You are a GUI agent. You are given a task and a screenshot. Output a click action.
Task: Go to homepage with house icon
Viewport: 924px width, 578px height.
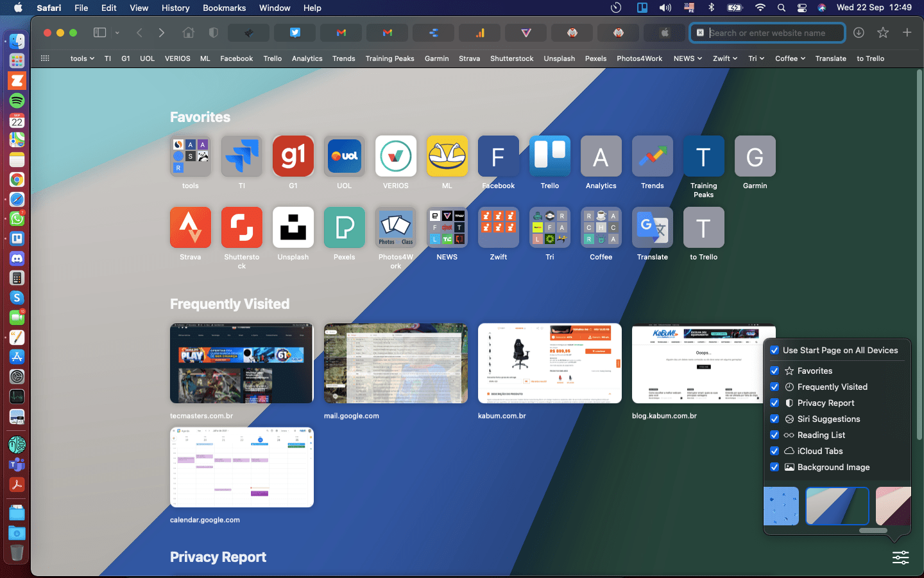coord(188,33)
